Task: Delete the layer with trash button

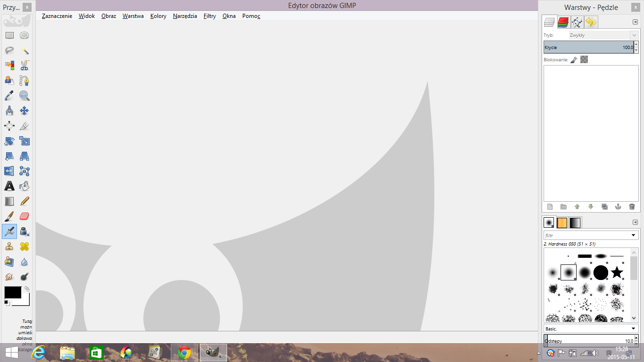Action: (632, 207)
